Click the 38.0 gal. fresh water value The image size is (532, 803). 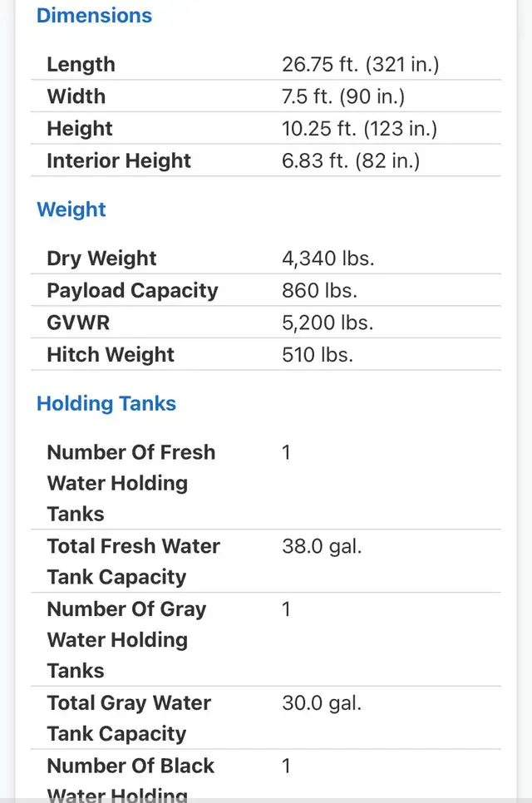click(322, 547)
